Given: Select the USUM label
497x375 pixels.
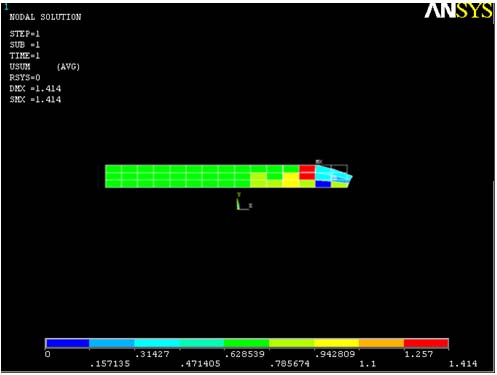Looking at the screenshot, I should [20, 67].
